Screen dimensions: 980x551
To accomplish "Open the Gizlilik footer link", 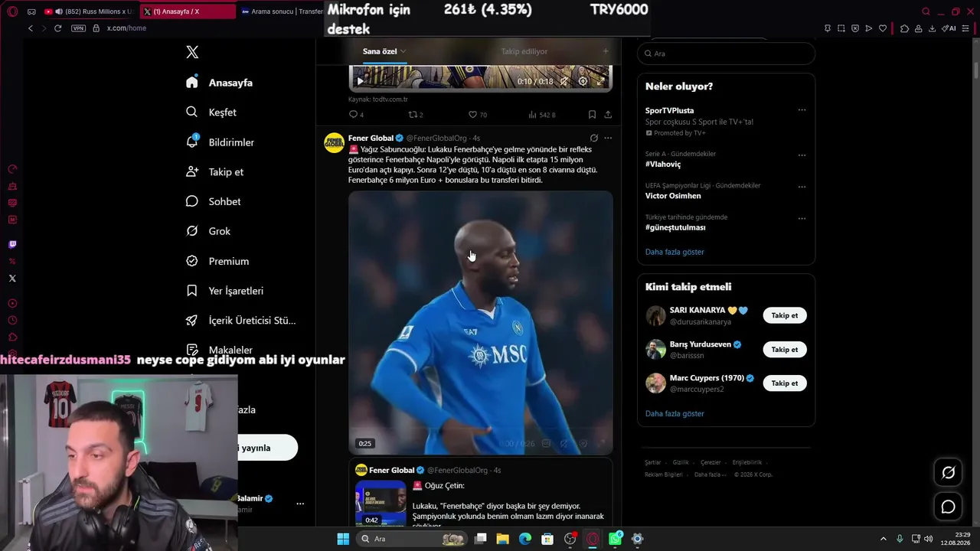I will [x=681, y=463].
